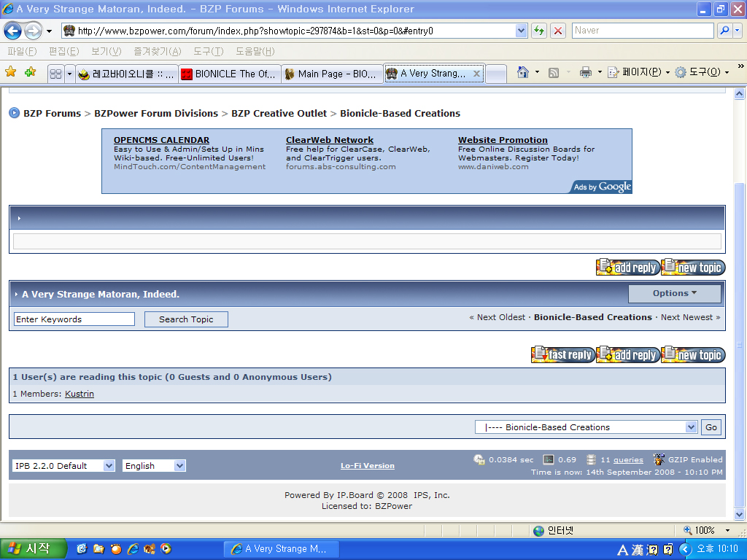The width and height of the screenshot is (747, 560).
Task: Open the English language dropdown
Action: (x=154, y=466)
